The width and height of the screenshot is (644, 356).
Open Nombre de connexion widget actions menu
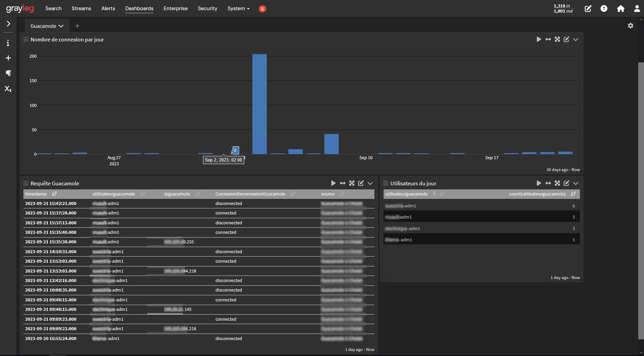click(x=575, y=40)
